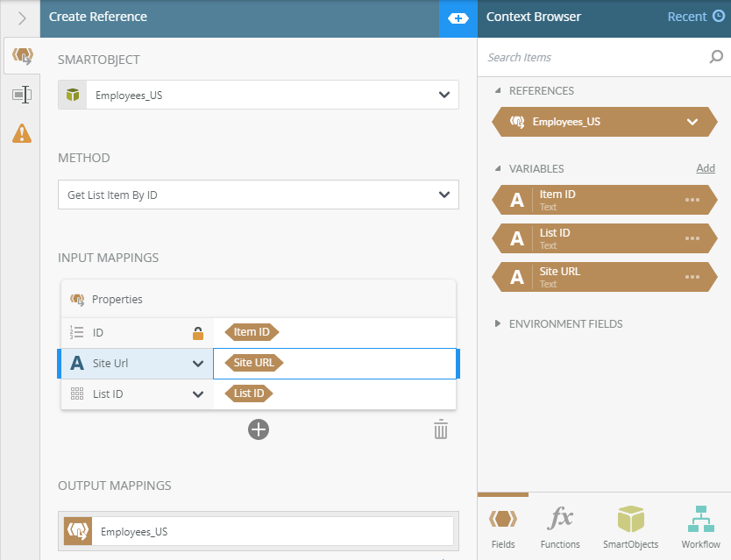Viewport: 731px width, 560px height.
Task: Open the Method dropdown Get List Item By ID
Action: click(x=443, y=195)
